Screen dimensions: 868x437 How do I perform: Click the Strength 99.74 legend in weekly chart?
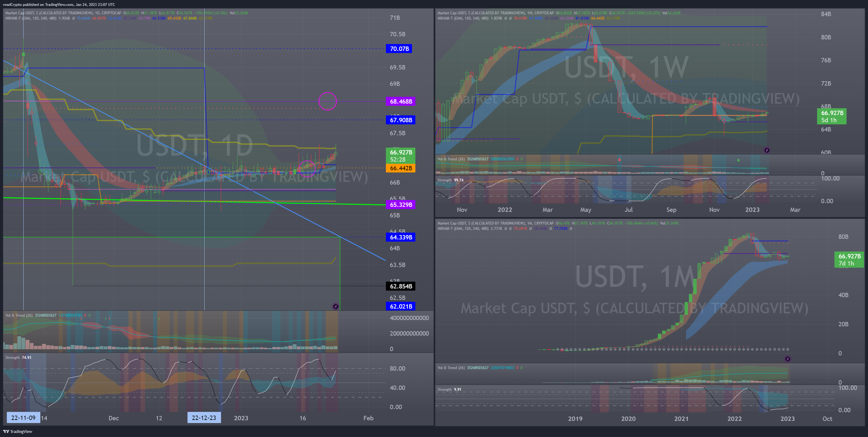point(450,180)
